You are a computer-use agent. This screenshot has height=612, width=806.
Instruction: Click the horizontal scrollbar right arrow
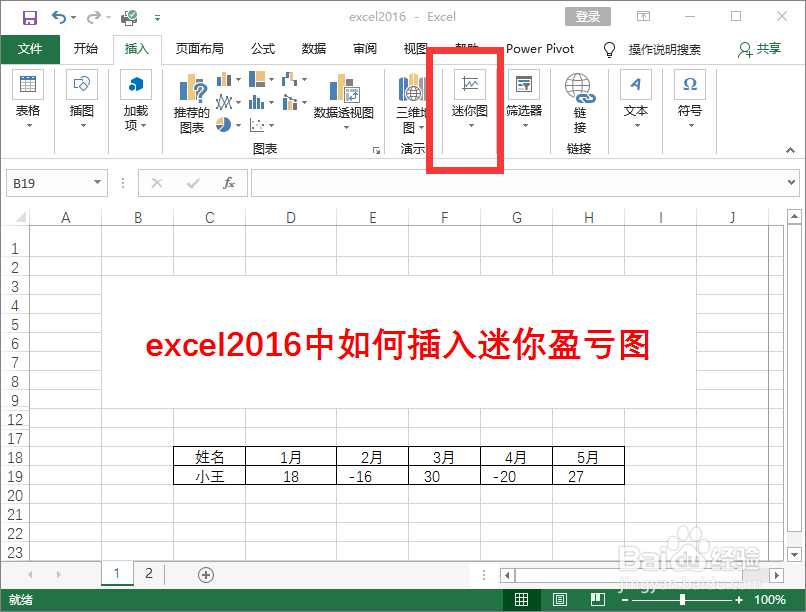tap(777, 575)
